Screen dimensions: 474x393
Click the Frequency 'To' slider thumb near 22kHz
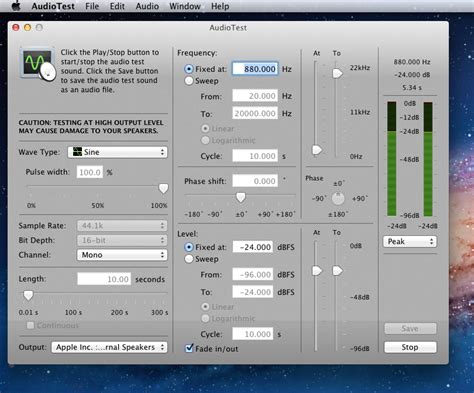pos(337,73)
